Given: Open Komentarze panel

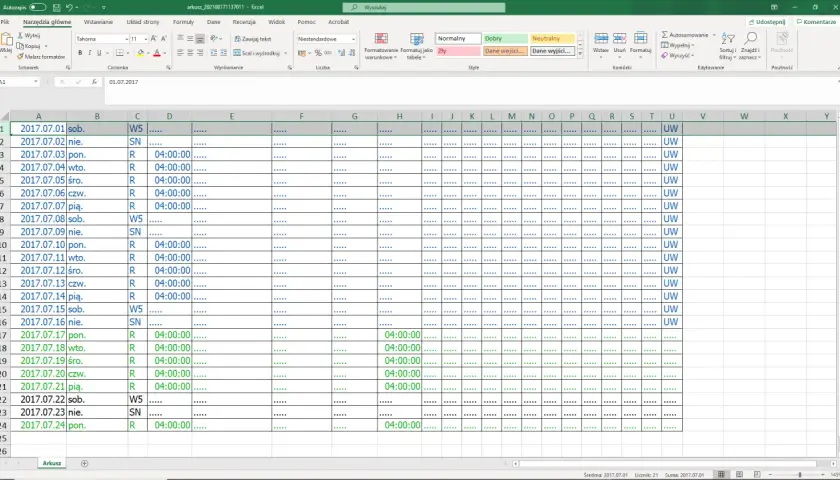Looking at the screenshot, I should (815, 22).
